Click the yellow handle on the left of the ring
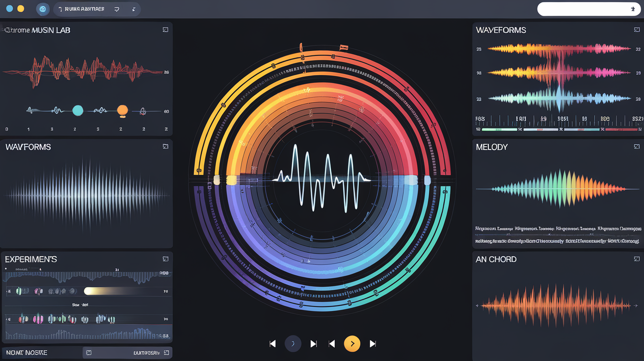Image resolution: width=644 pixels, height=361 pixels. pyautogui.click(x=231, y=180)
